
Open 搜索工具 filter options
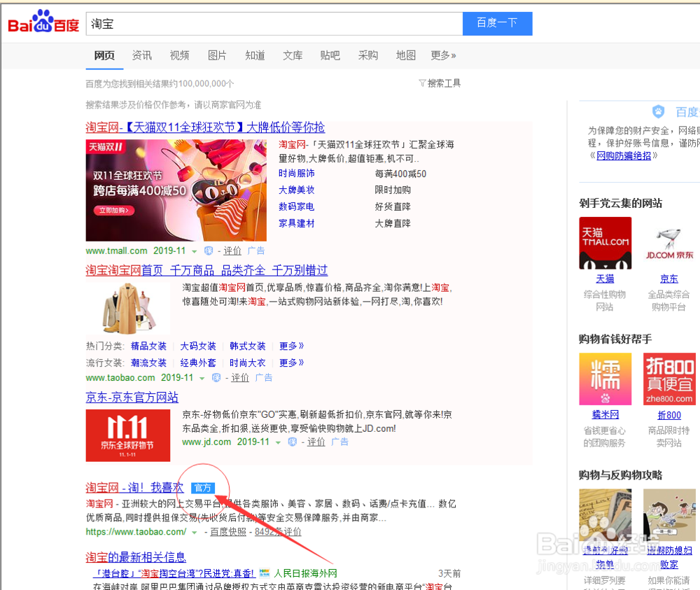440,83
